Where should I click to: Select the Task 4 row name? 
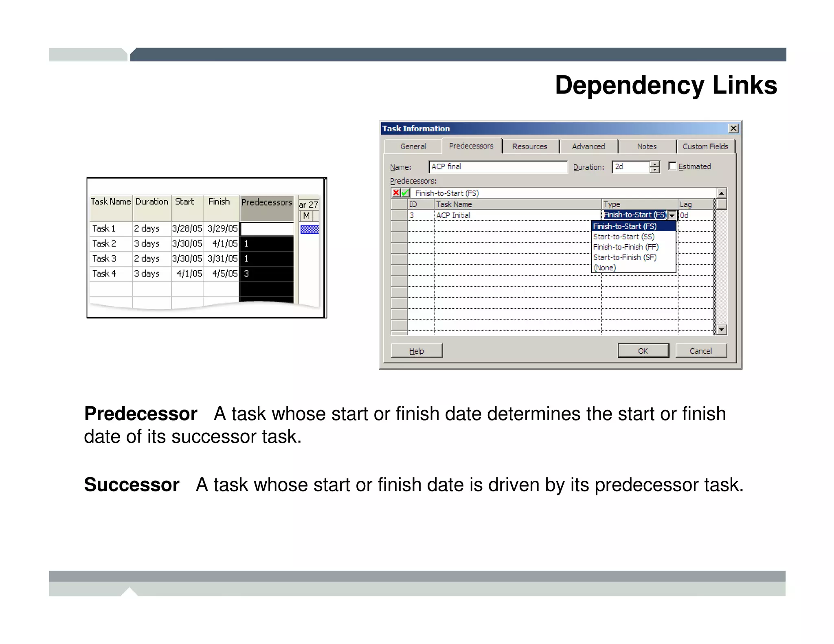(x=111, y=274)
